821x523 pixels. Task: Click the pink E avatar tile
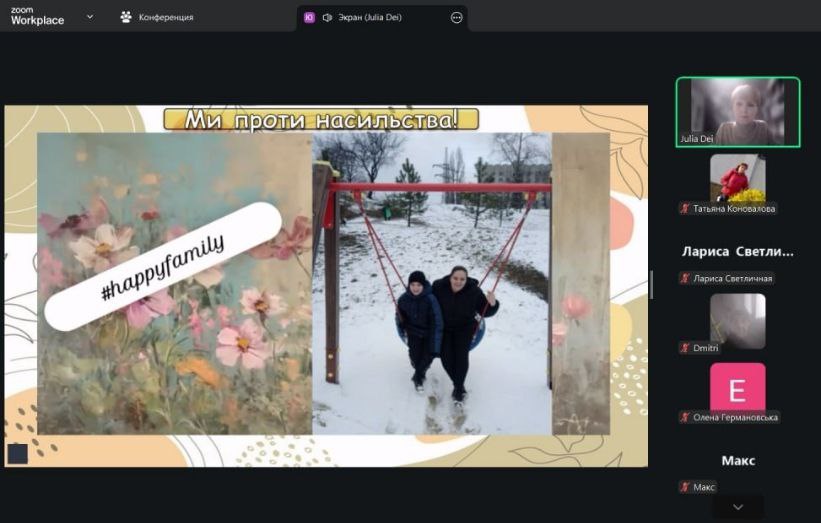point(738,387)
